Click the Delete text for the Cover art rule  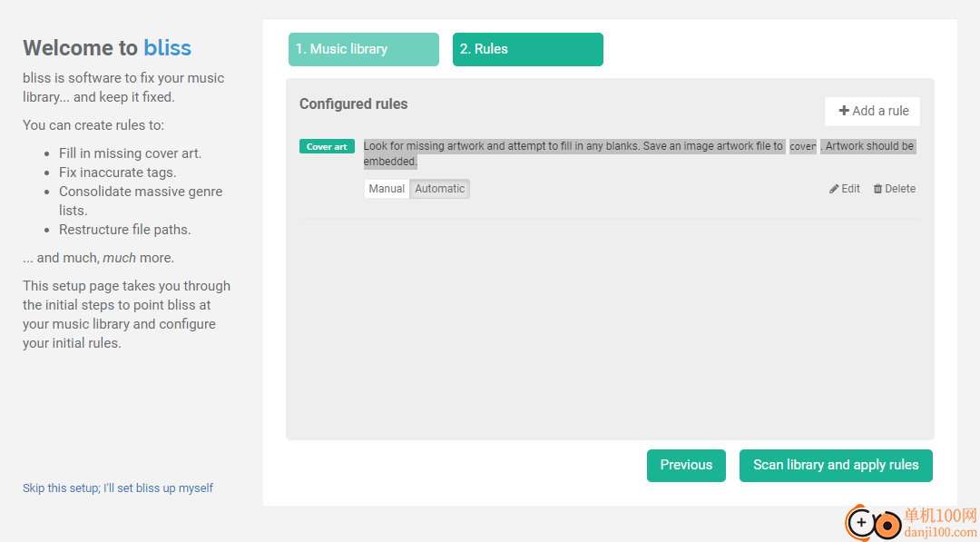900,189
